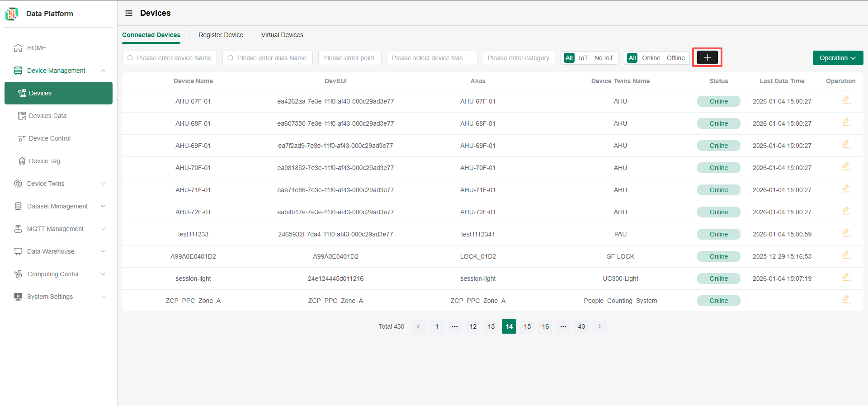
Task: Open the device twin select box
Action: pyautogui.click(x=432, y=58)
